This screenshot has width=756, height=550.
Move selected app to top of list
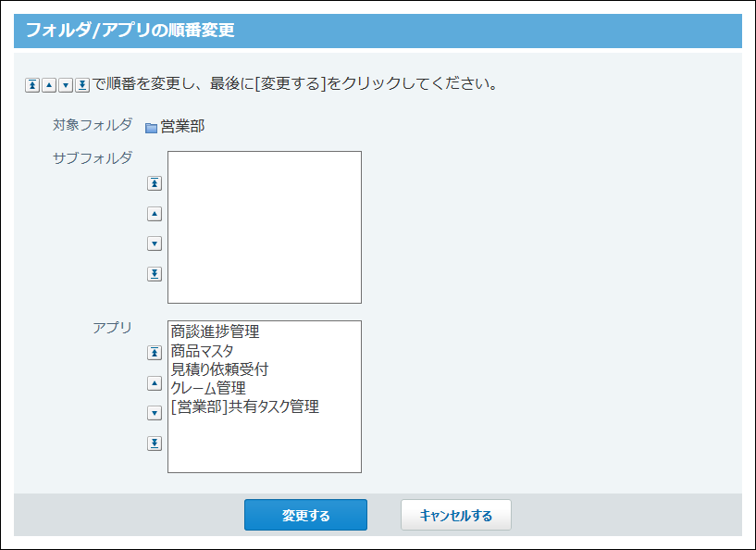(155, 353)
